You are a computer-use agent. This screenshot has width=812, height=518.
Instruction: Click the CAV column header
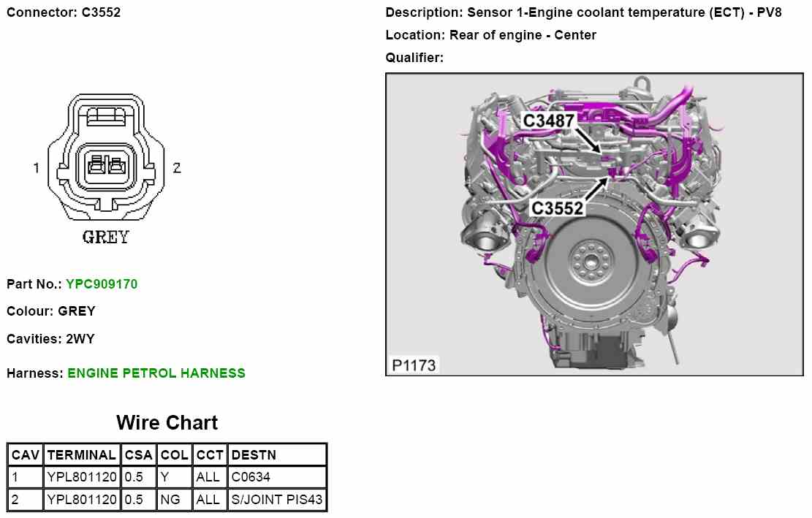tap(26, 455)
